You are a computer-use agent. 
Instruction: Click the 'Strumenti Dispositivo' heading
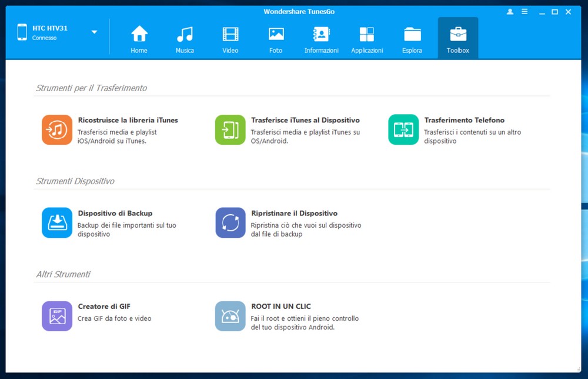tap(75, 181)
